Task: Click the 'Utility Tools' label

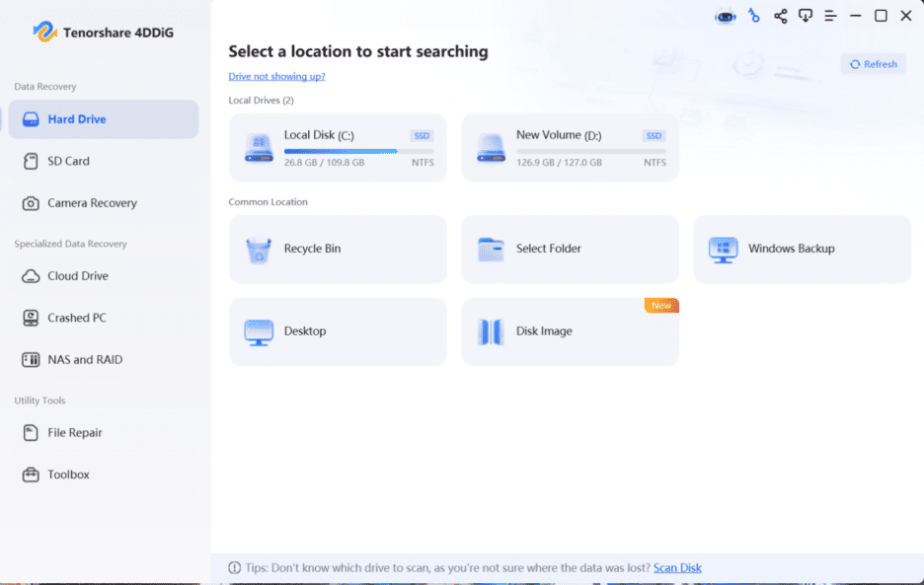Action: (x=40, y=401)
